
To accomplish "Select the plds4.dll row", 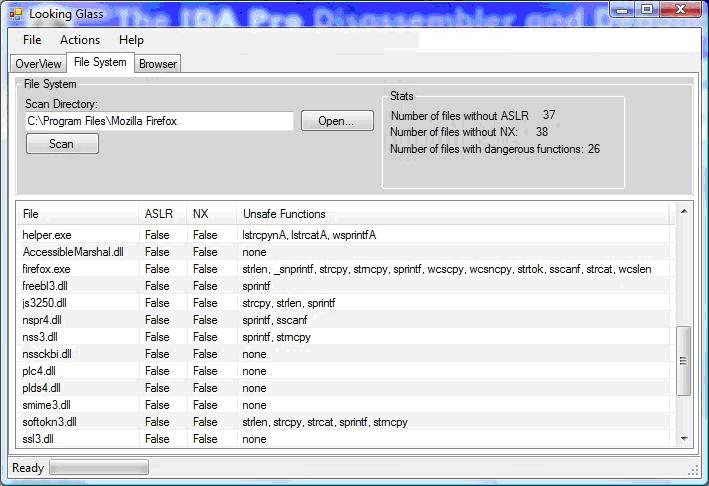I will click(x=344, y=388).
